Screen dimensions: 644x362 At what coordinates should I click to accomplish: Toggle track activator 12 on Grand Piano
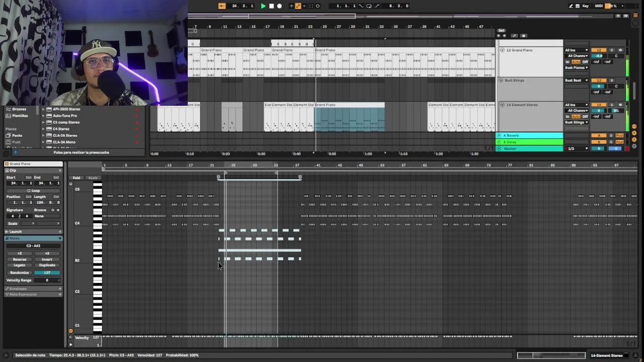point(599,50)
